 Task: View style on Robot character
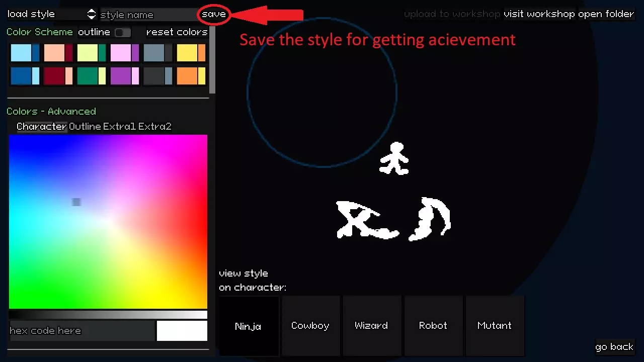point(433,326)
